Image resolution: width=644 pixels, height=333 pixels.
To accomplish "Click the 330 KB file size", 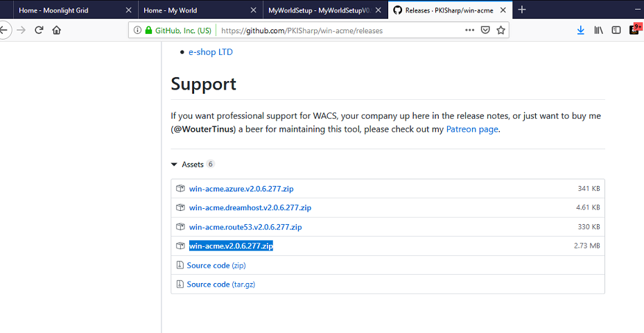I will [589, 227].
